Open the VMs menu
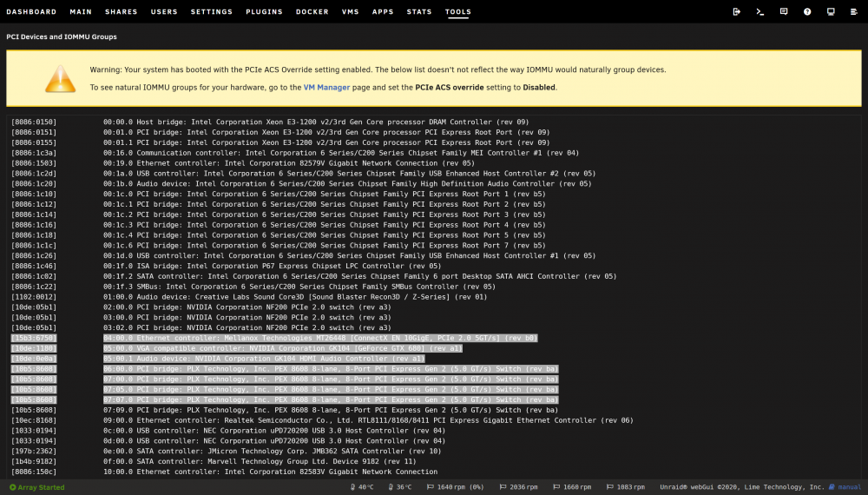 (x=351, y=11)
